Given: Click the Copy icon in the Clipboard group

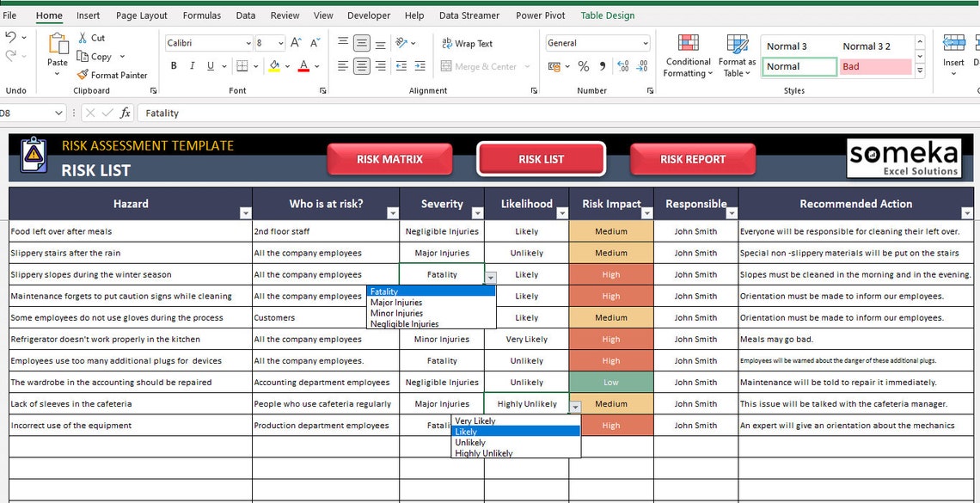Looking at the screenshot, I should [x=83, y=57].
